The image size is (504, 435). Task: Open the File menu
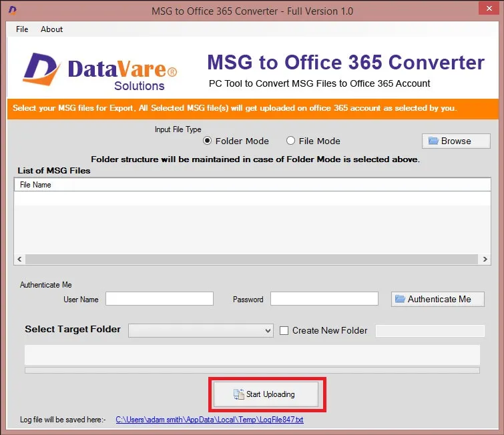22,29
